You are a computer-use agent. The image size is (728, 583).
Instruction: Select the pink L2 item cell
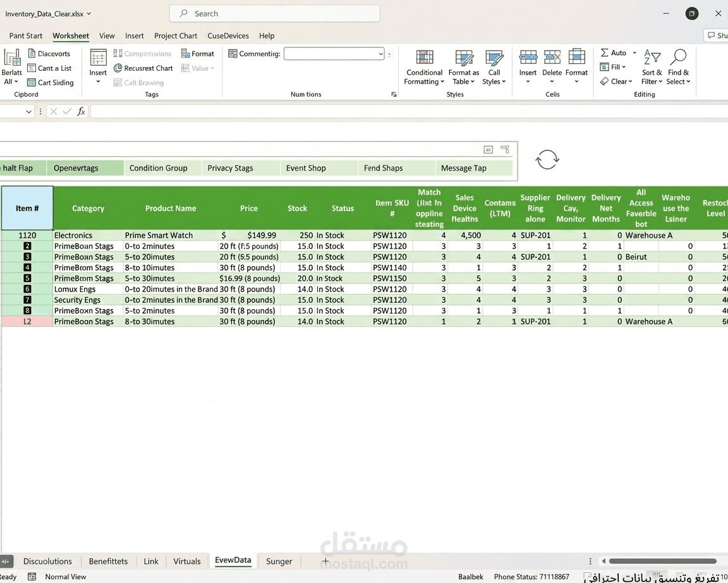[27, 321]
